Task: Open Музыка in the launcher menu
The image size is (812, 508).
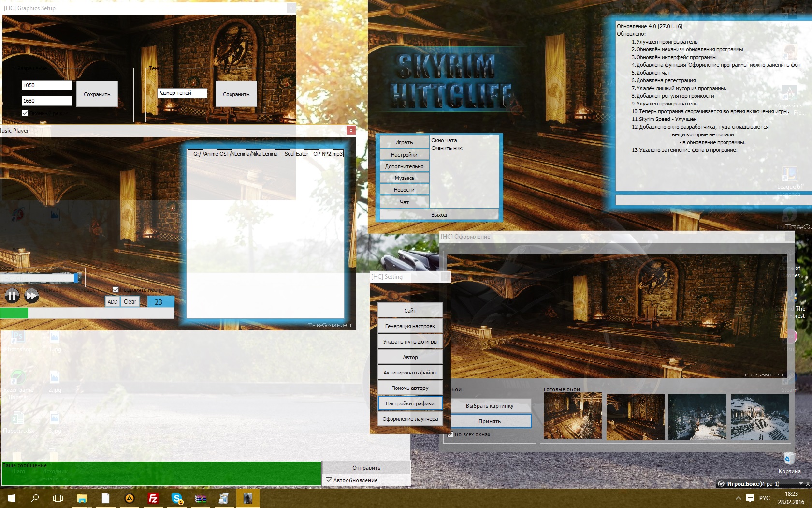Action: click(x=404, y=178)
